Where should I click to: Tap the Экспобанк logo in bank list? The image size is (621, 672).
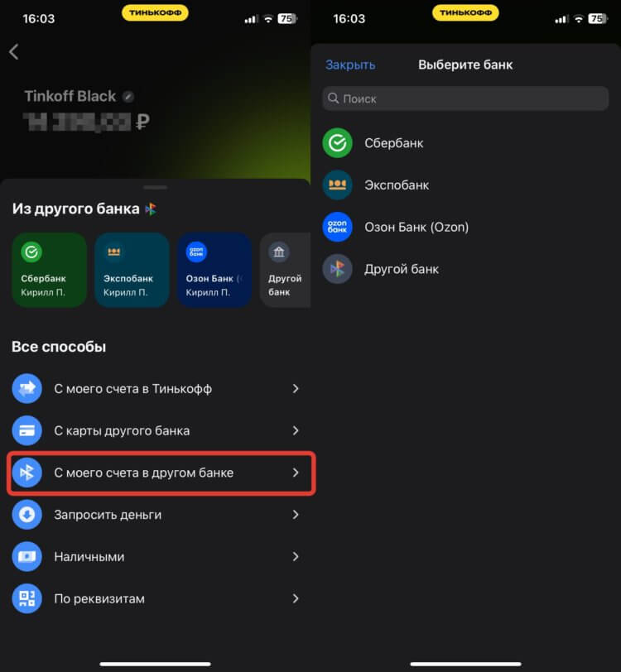coord(338,185)
